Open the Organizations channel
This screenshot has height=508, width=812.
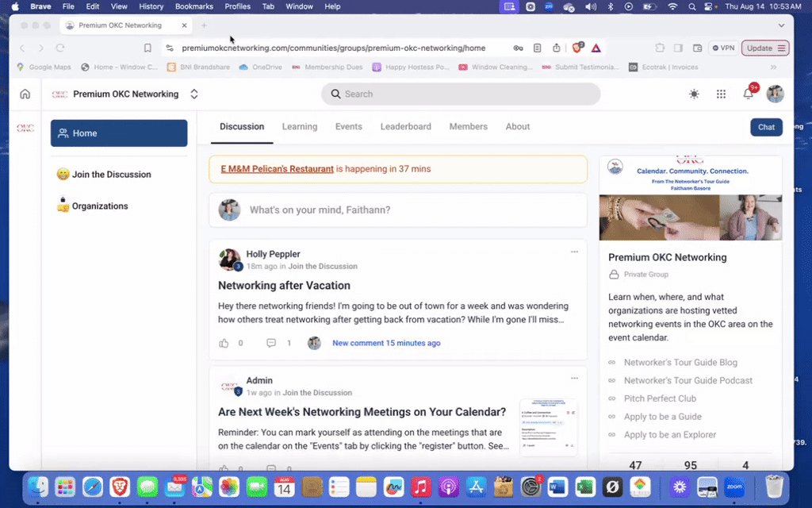point(92,206)
